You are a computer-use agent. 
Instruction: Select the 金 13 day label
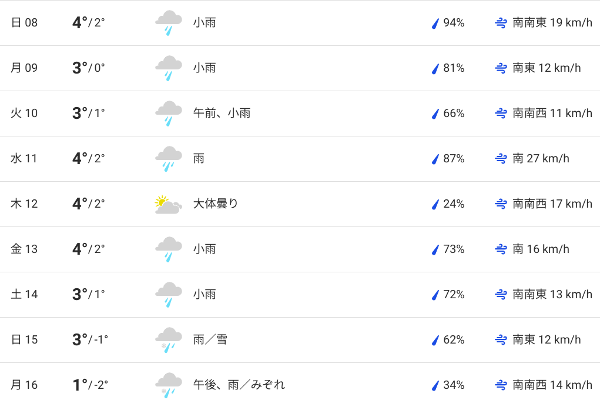point(24,249)
